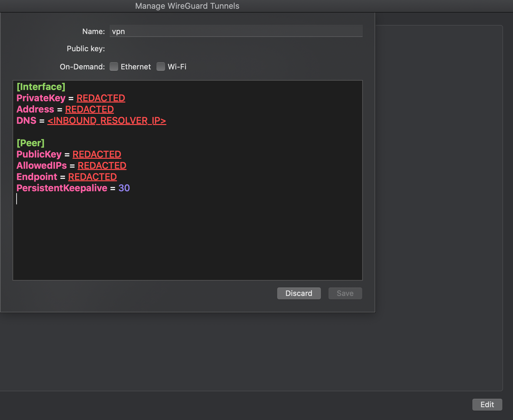
Task: Save the tunnel configuration
Action: click(345, 293)
